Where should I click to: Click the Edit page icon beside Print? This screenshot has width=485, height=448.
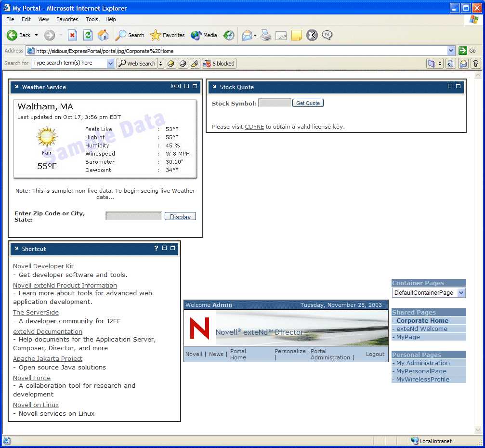point(281,35)
